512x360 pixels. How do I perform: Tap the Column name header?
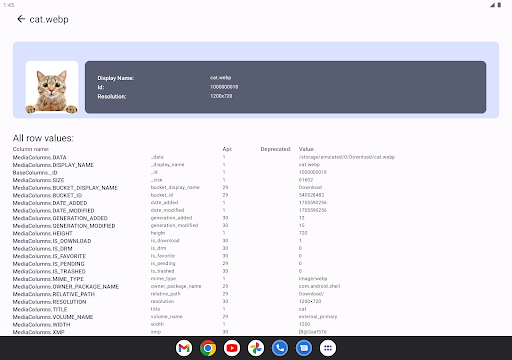tap(31, 149)
